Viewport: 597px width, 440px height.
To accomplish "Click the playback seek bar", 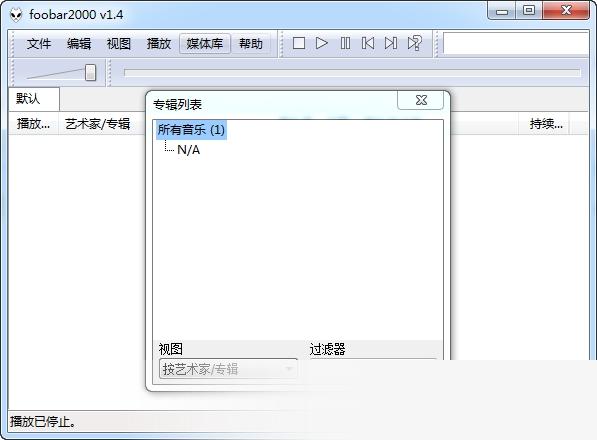I will [352, 73].
